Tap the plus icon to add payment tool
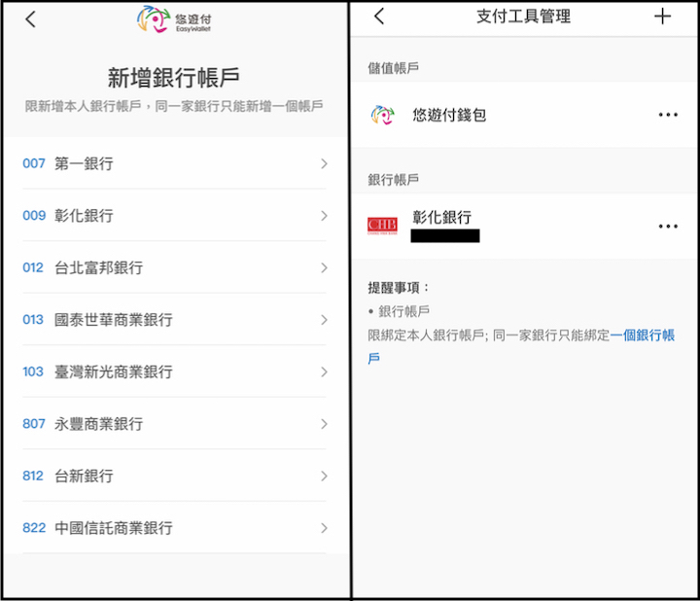 (663, 17)
